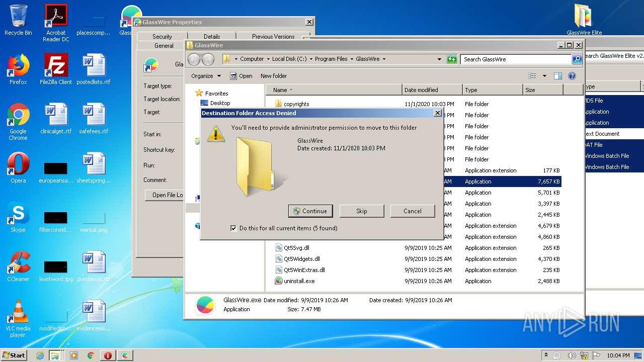Sort by Type column header

point(493,90)
